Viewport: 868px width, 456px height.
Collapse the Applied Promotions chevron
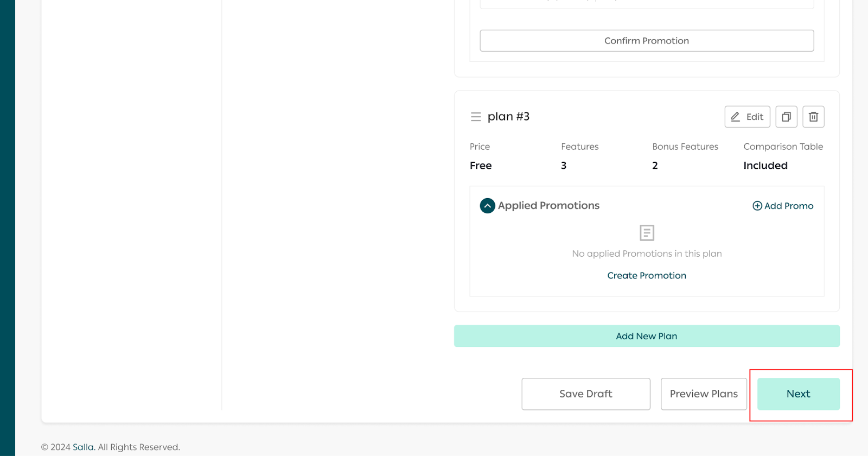point(487,206)
